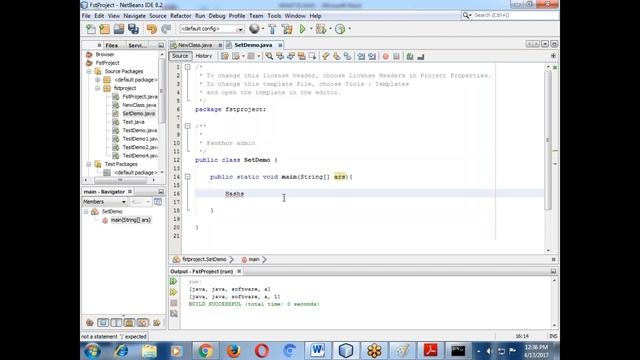This screenshot has width=640, height=360.
Task: Click the Redo arrow in main toolbar
Action: [166, 29]
